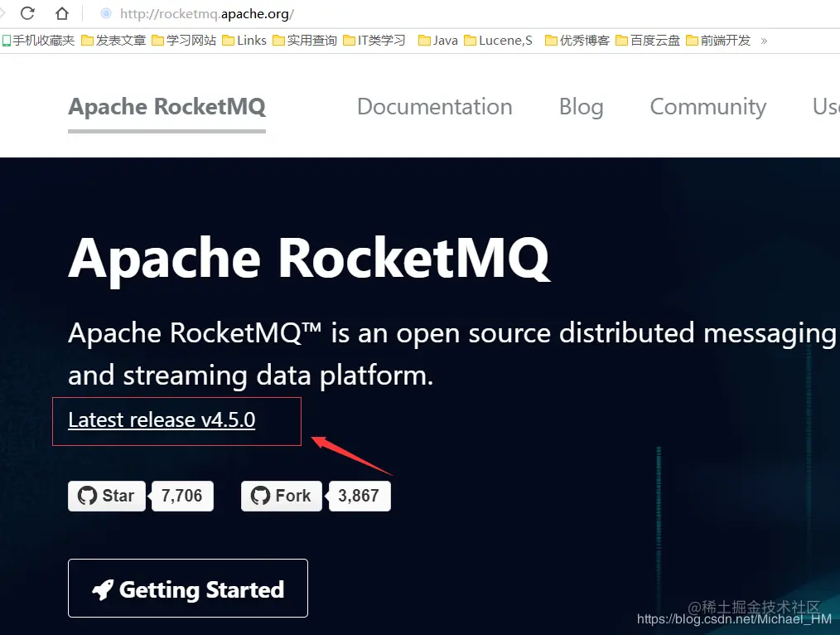Go to browser home page icon
The width and height of the screenshot is (840, 635).
(x=62, y=13)
